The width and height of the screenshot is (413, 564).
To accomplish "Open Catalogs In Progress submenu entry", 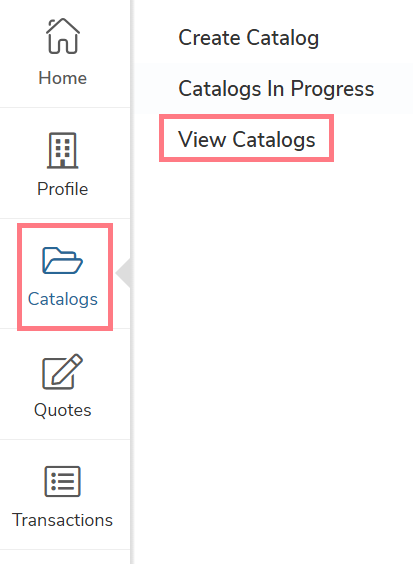I will pos(276,88).
